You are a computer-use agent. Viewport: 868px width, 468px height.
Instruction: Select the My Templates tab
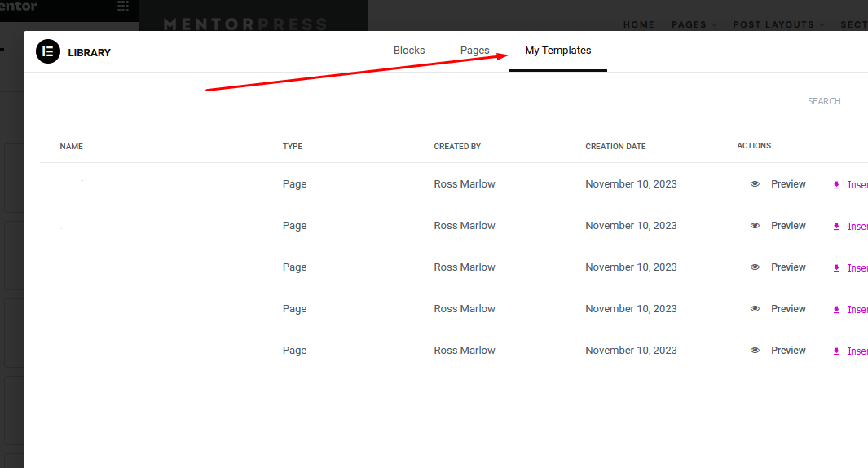(557, 51)
